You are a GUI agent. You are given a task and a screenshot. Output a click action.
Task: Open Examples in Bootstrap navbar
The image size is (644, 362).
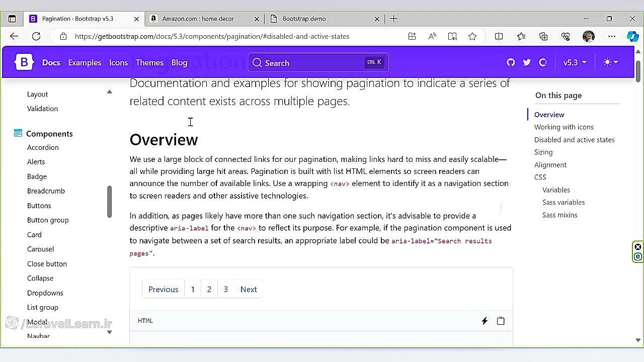point(85,62)
